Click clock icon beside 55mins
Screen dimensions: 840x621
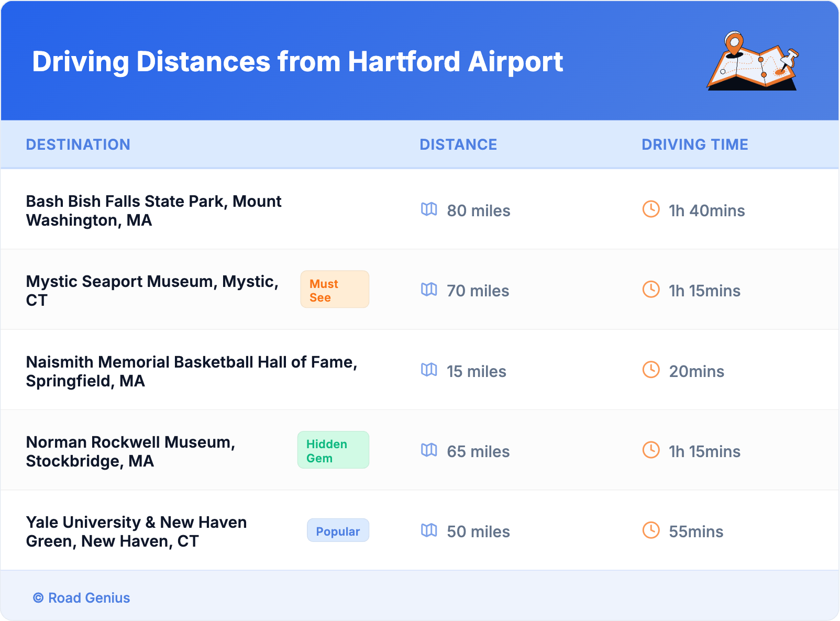[651, 530]
